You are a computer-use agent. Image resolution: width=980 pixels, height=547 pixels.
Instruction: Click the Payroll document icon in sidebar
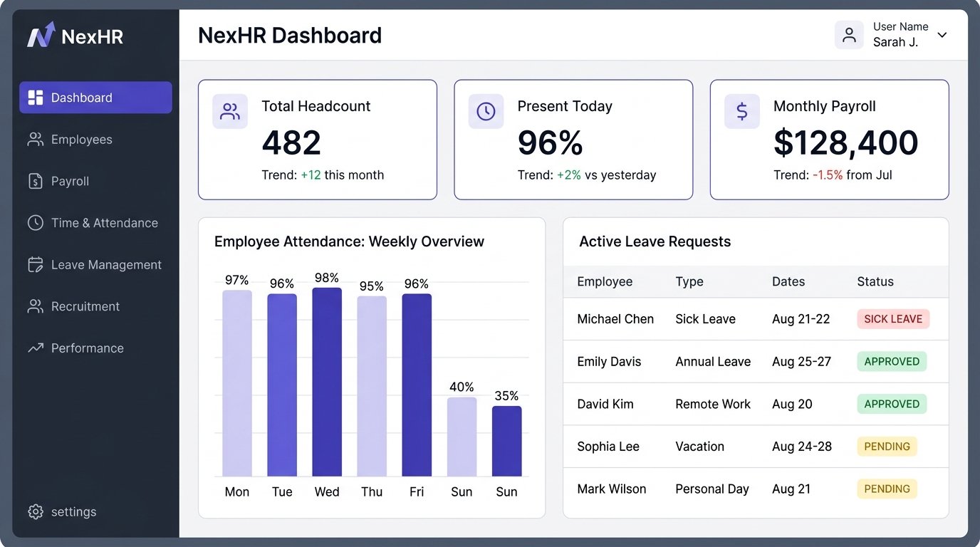(x=35, y=181)
